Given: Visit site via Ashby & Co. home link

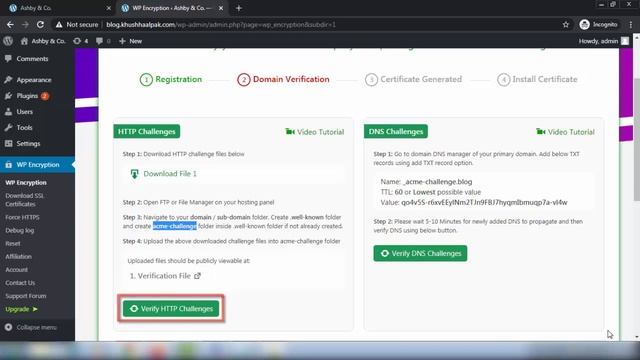Looking at the screenshot, I should [43, 41].
